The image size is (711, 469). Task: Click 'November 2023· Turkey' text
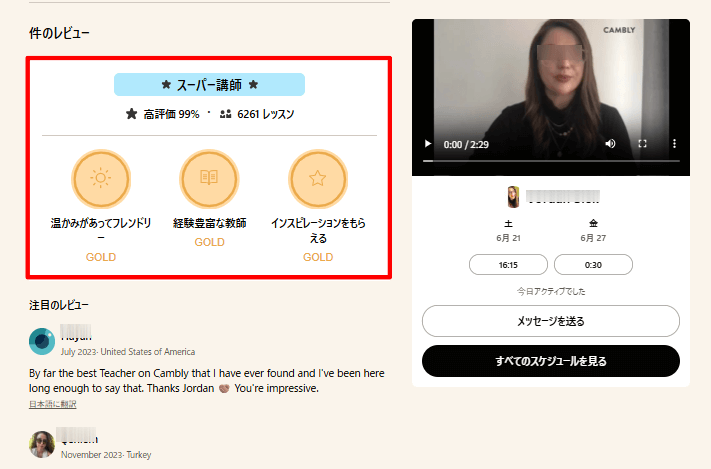(106, 455)
